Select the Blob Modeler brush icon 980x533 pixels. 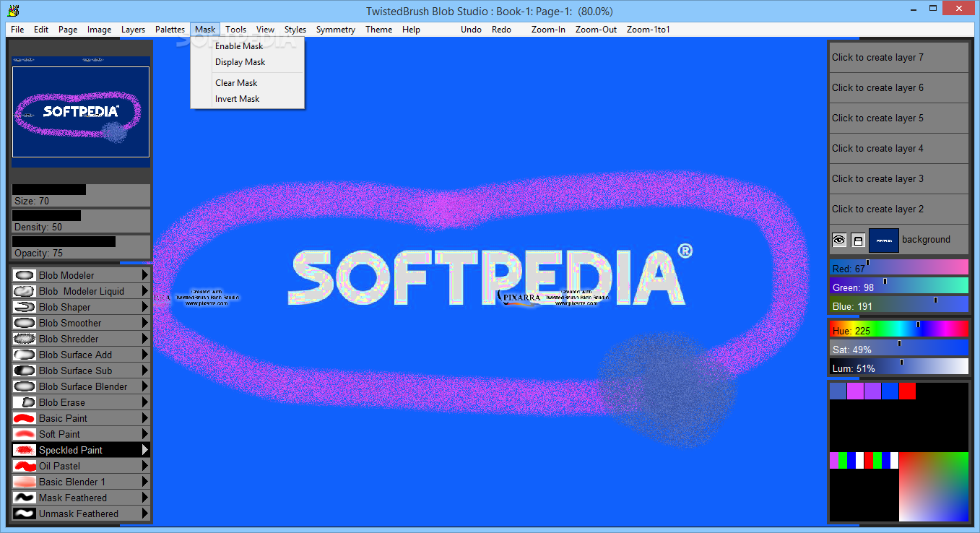tap(25, 275)
